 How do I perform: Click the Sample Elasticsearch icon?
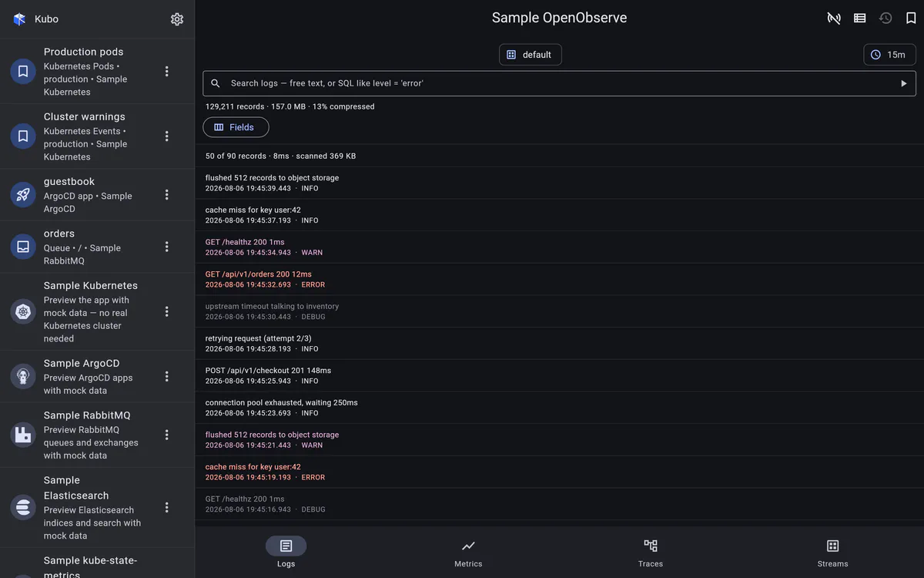coord(23,507)
